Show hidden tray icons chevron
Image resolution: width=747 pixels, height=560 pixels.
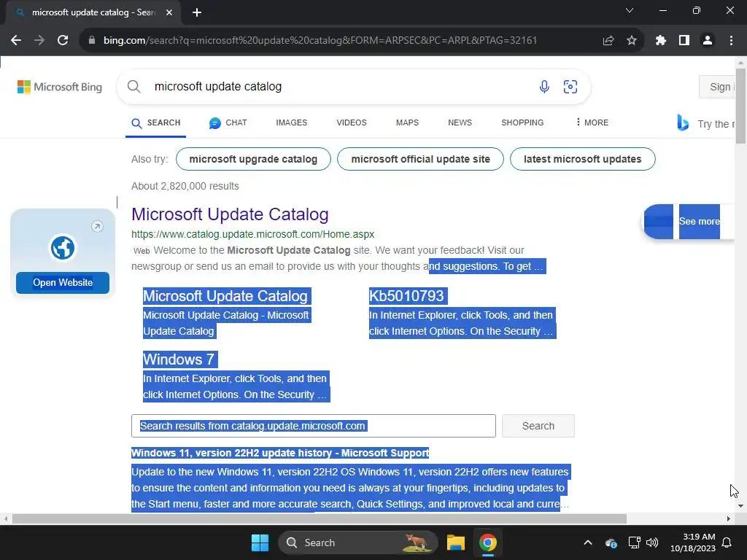[588, 542]
